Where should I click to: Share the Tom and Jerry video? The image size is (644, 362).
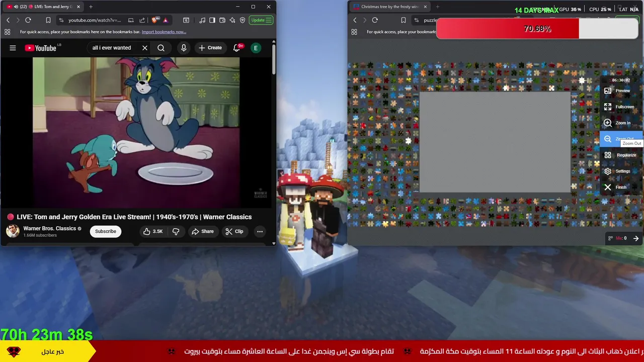[203, 231]
